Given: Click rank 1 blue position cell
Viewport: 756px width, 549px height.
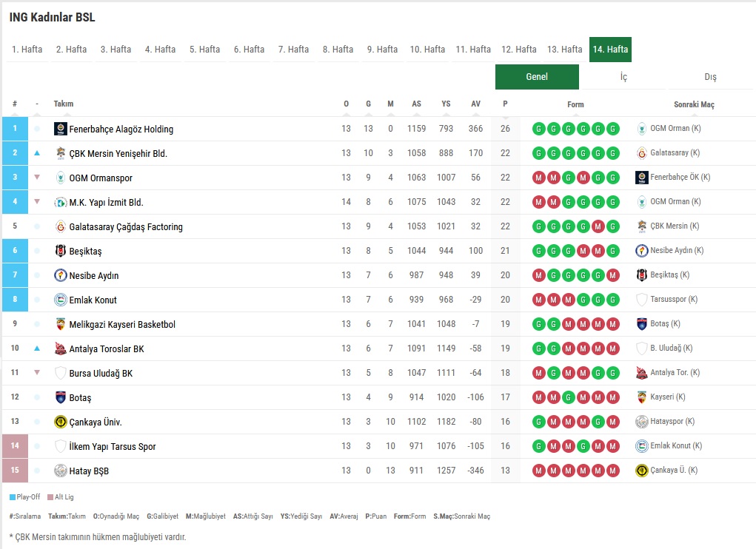Looking at the screenshot, I should [x=15, y=129].
